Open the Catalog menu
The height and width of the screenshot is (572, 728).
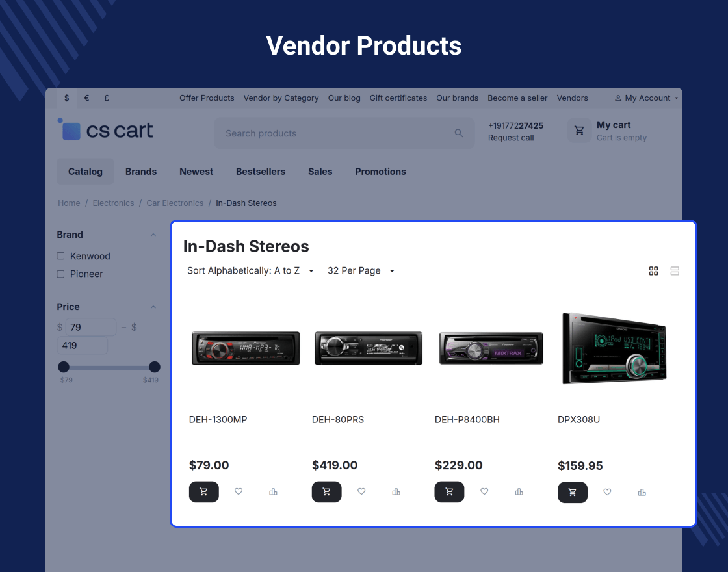[85, 172]
